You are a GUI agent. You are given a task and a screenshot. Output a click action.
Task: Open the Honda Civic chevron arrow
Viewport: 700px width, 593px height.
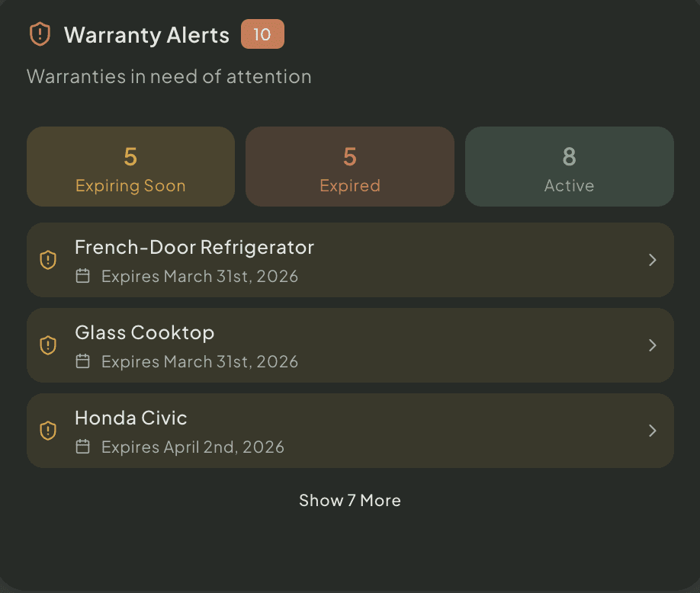point(653,431)
